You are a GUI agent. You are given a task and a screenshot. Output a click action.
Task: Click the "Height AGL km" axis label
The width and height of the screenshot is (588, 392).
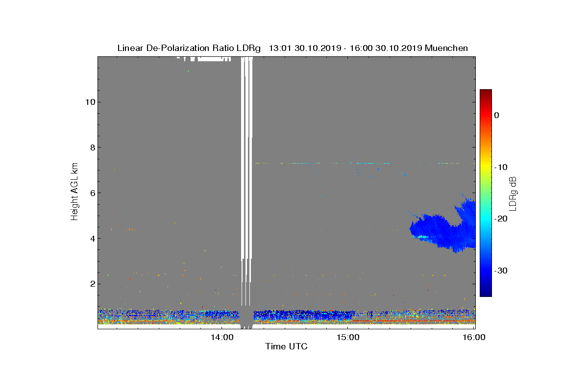click(x=74, y=192)
